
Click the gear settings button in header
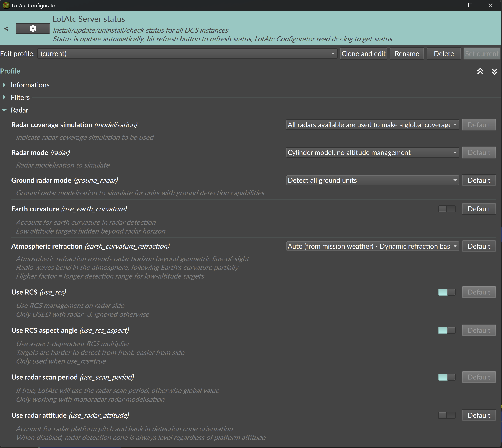33,29
